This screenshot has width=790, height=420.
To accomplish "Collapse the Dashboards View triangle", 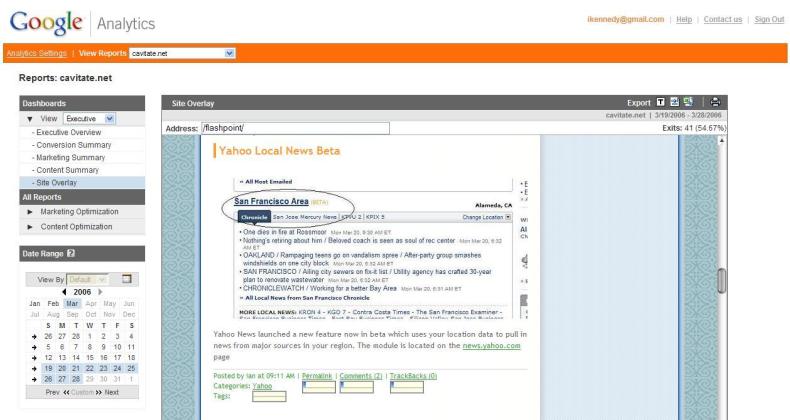I will pyautogui.click(x=29, y=119).
